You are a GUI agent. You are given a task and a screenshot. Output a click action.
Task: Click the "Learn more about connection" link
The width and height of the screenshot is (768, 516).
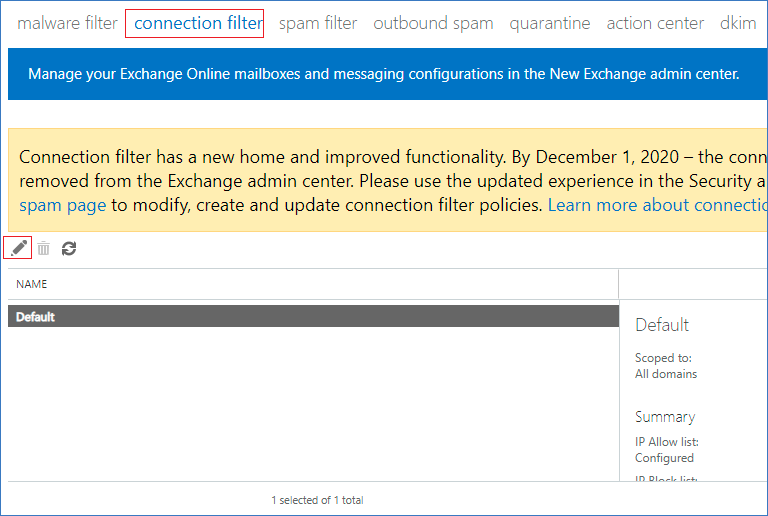point(657,205)
